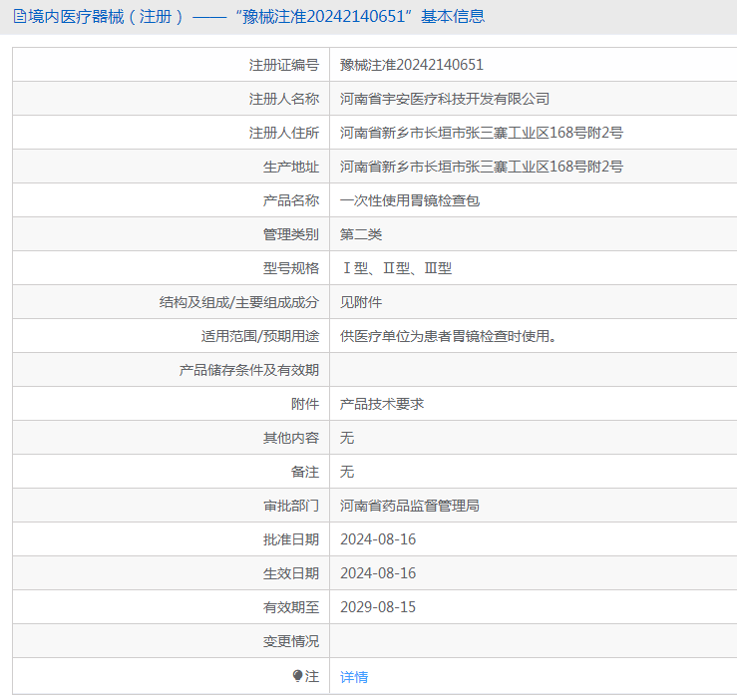Select the Ⅰ型、Ⅱ型、Ⅲ型 specification value
737x700 pixels.
(x=397, y=268)
